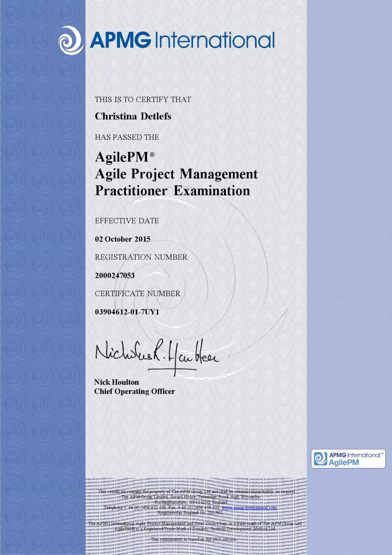
Task: Click the Registered in England No 2861902 line
Action: pyautogui.click(x=190, y=512)
